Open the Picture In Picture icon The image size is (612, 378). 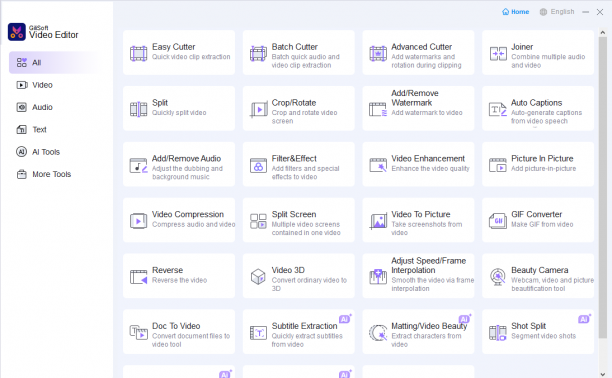(498, 165)
